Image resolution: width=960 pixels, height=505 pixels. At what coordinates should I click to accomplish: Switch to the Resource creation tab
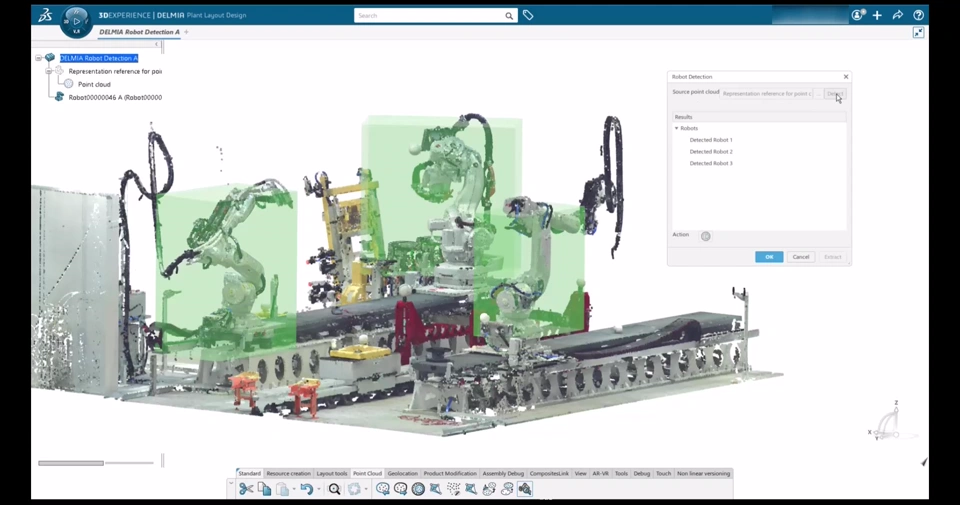[x=288, y=473]
